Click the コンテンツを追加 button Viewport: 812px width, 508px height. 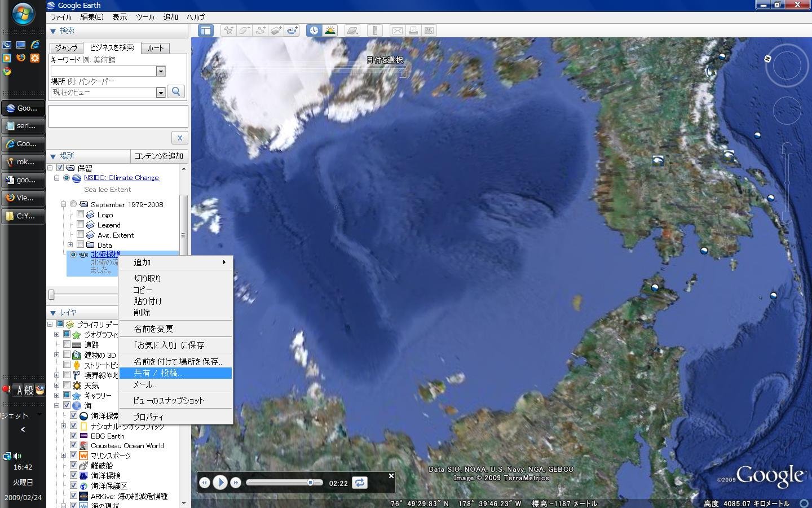(x=159, y=156)
